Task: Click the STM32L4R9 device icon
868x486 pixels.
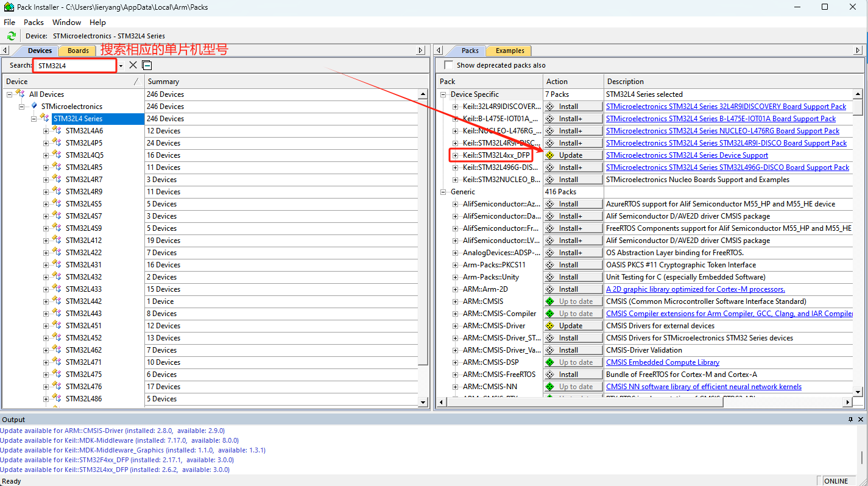Action: 57,191
